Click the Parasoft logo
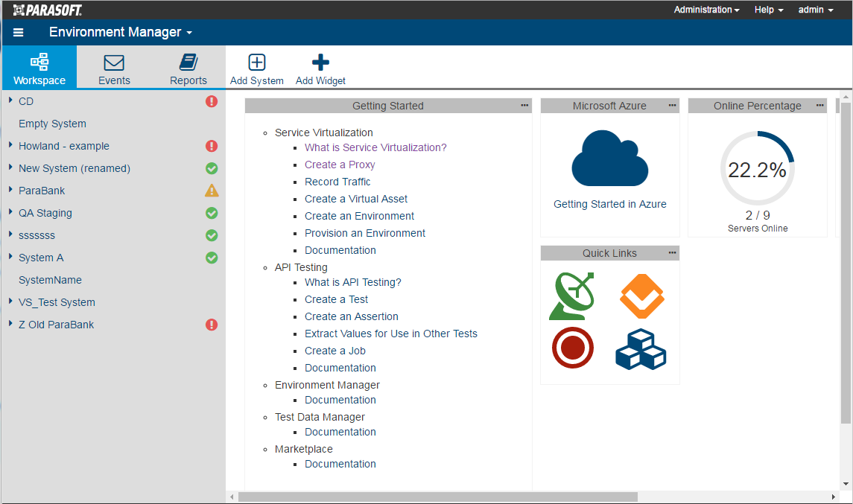The height and width of the screenshot is (504, 853). [48, 10]
